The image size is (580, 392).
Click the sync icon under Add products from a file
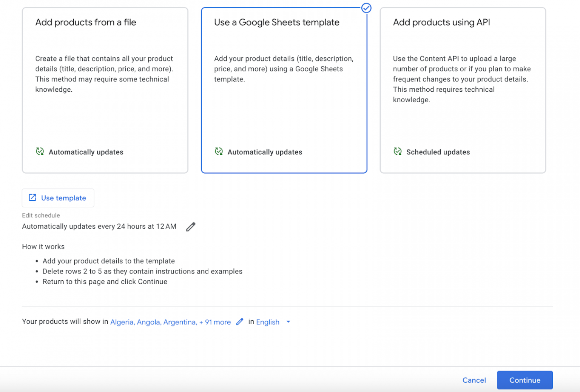(40, 152)
